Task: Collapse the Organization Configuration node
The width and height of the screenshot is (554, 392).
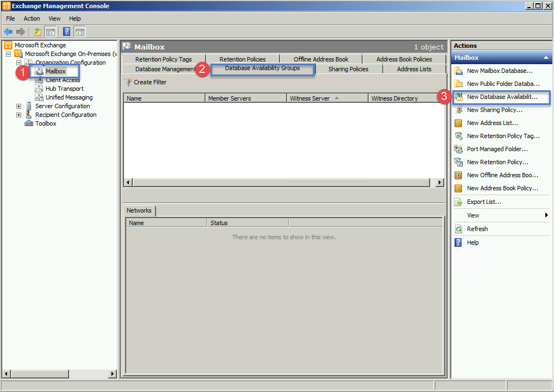Action: point(18,63)
